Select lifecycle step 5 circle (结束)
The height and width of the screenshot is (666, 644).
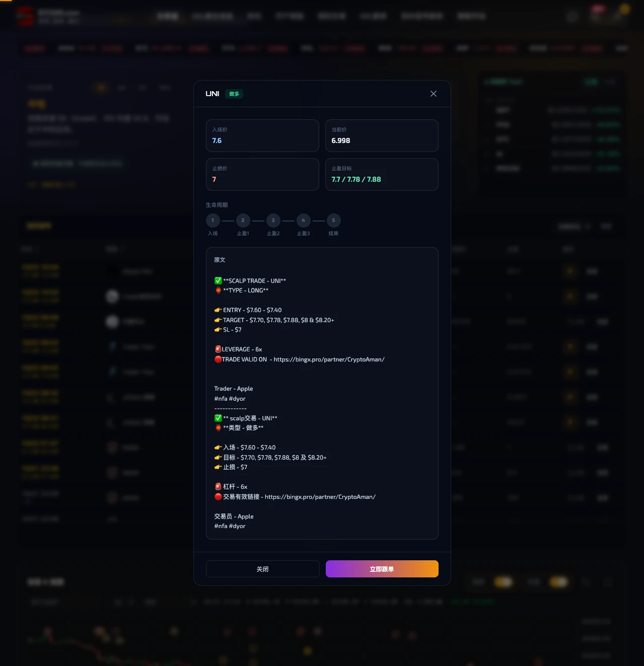pyautogui.click(x=334, y=220)
